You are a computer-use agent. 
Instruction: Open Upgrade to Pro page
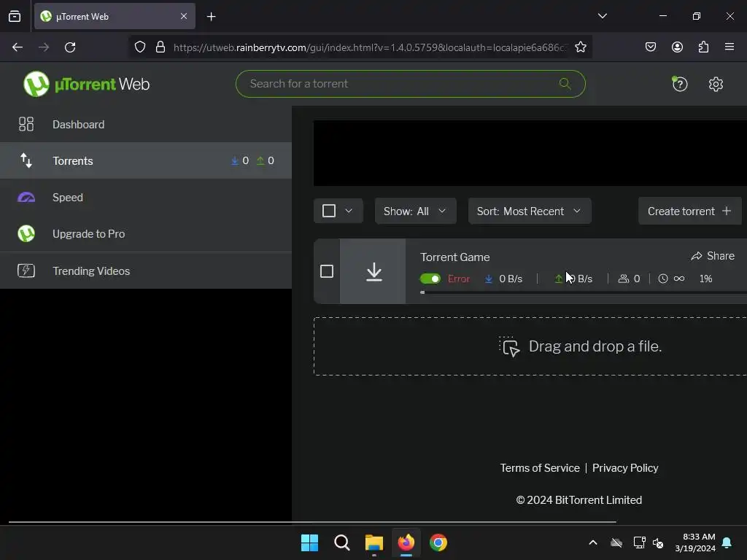click(146, 234)
